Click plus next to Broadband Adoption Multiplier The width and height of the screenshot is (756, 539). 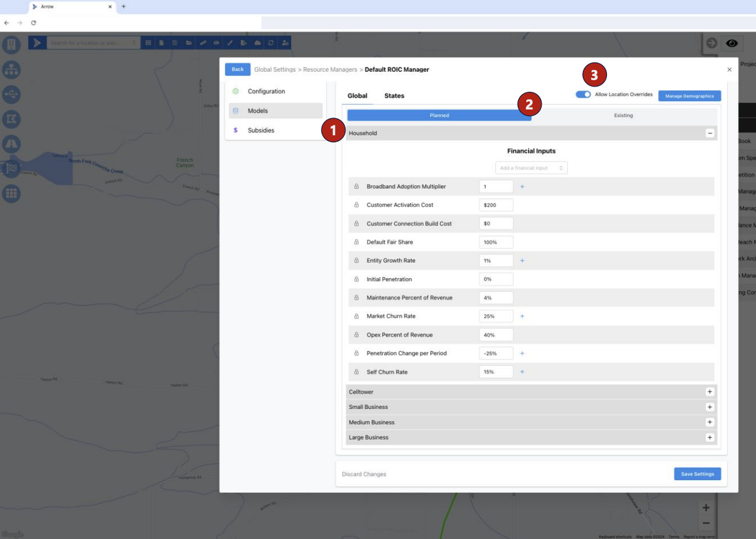pos(522,187)
